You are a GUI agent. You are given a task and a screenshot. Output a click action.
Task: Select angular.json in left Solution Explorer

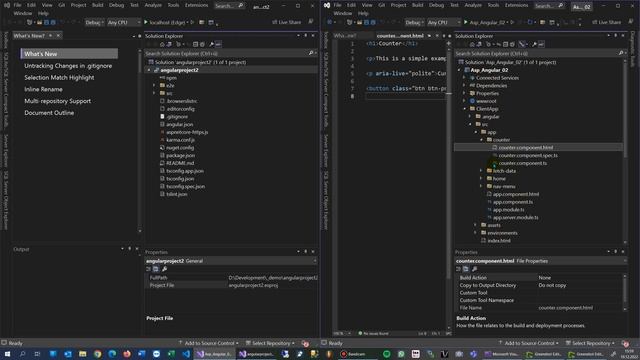[x=180, y=124]
